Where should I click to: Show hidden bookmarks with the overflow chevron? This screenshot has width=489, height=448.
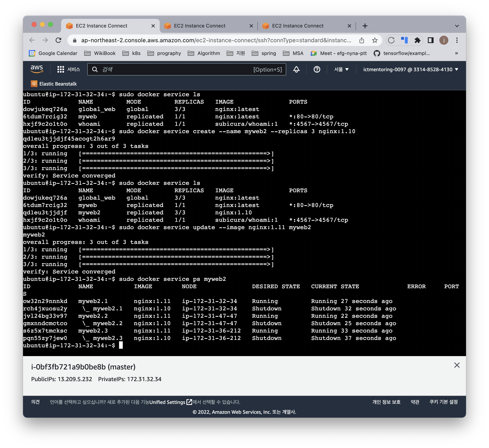tap(456, 53)
